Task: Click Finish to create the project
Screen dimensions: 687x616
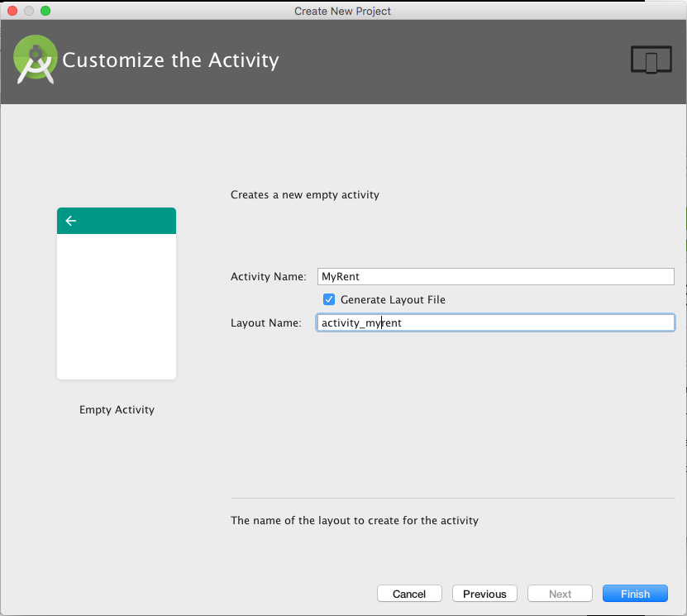Action: tap(635, 594)
